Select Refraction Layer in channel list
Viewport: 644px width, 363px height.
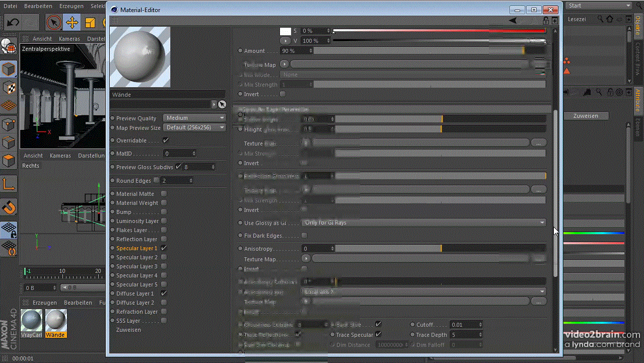[x=136, y=312]
